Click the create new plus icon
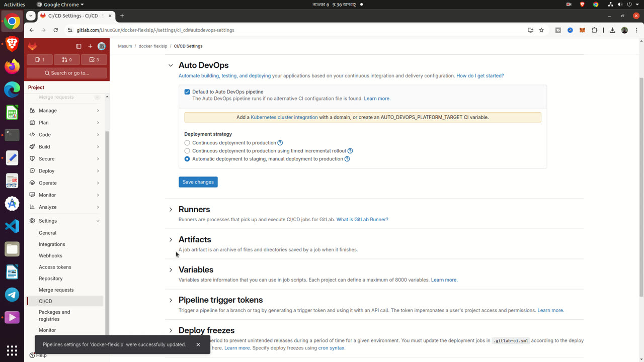644x362 pixels. (90, 46)
